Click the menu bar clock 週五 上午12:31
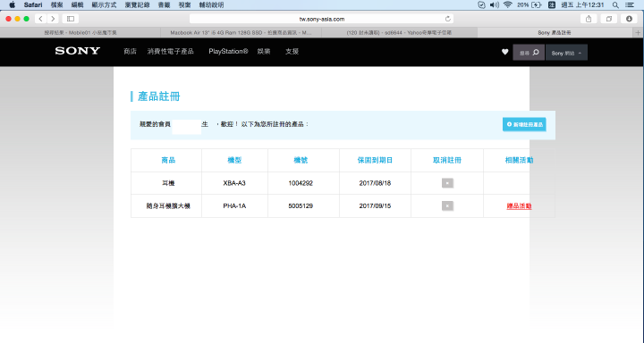 pyautogui.click(x=582, y=5)
